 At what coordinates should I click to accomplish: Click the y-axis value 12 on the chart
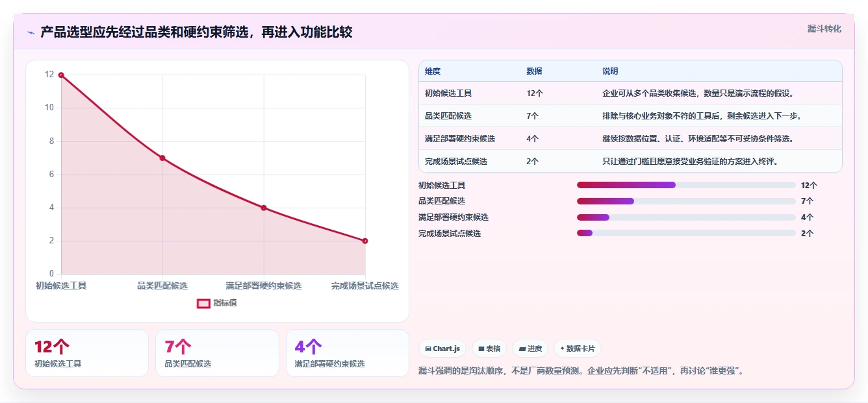click(x=49, y=75)
